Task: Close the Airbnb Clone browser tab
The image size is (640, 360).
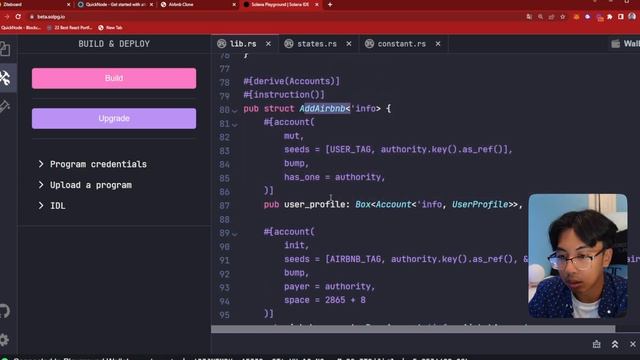Action: pos(234,4)
